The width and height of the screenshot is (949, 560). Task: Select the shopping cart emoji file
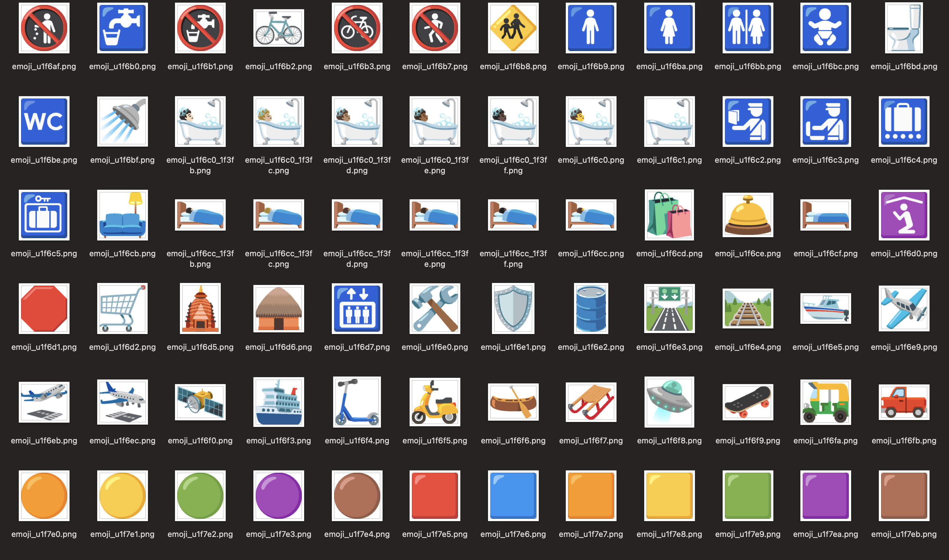pyautogui.click(x=122, y=309)
